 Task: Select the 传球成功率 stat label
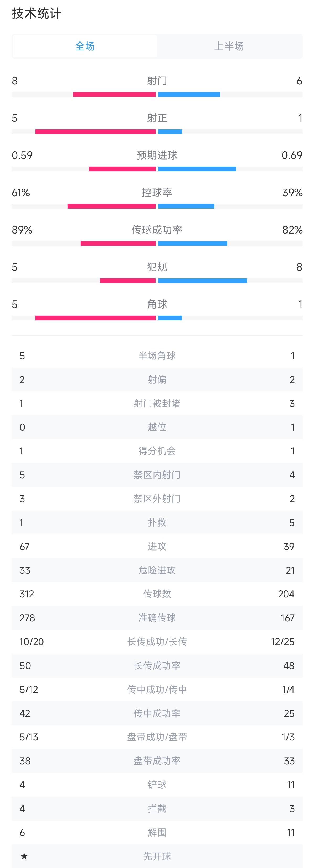pyautogui.click(x=157, y=230)
